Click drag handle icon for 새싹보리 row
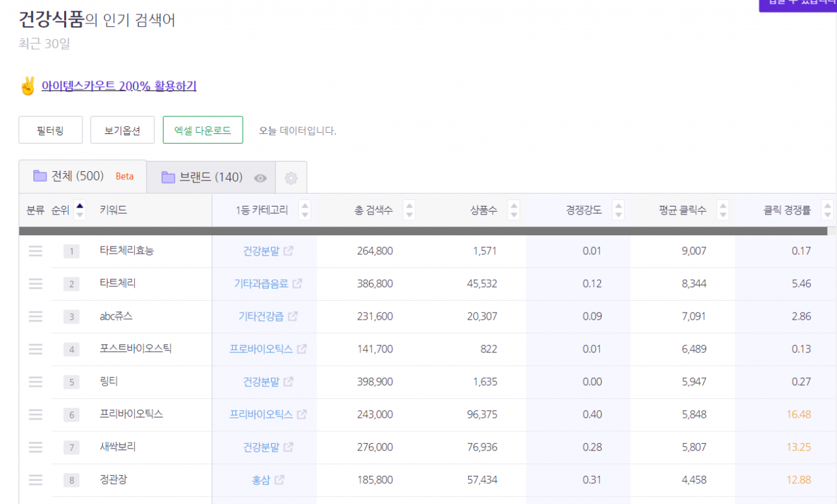The height and width of the screenshot is (504, 837). click(x=35, y=447)
